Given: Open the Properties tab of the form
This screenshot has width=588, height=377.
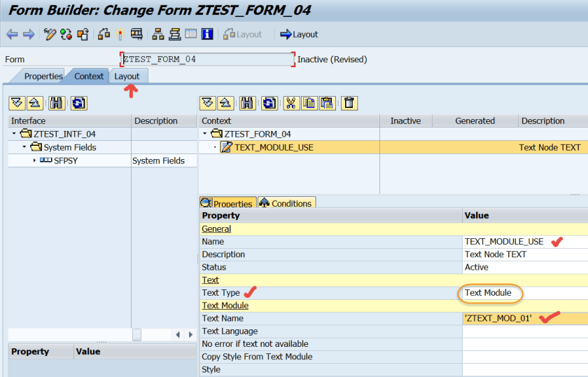Looking at the screenshot, I should 43,76.
